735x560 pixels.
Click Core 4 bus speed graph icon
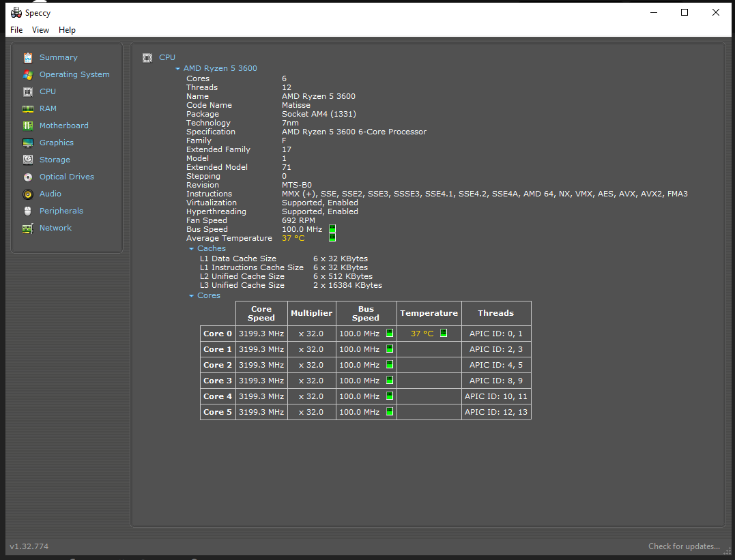coord(390,396)
